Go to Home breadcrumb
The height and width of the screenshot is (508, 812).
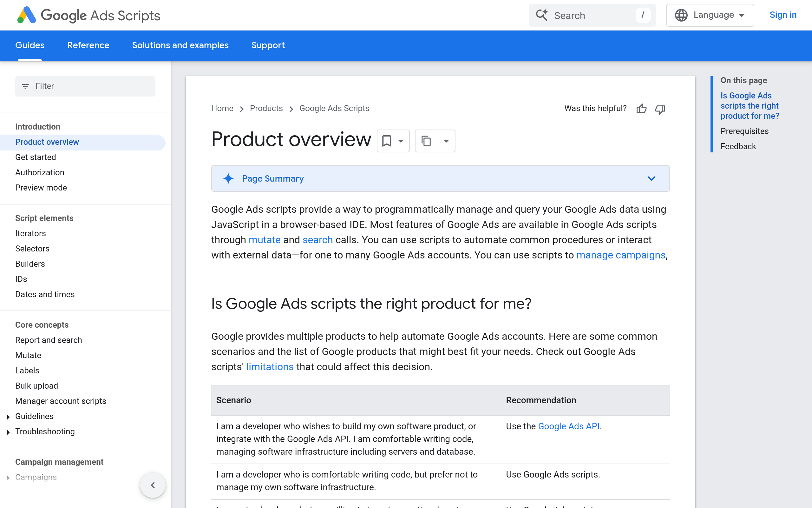pyautogui.click(x=222, y=109)
